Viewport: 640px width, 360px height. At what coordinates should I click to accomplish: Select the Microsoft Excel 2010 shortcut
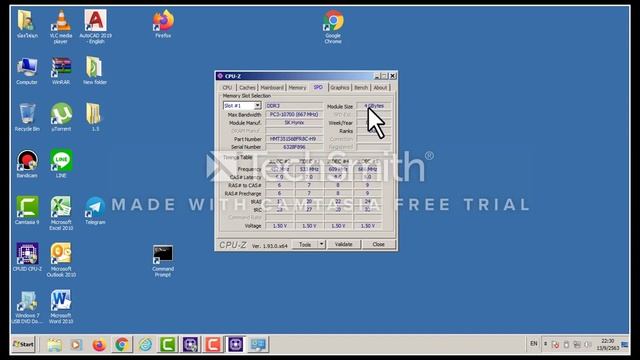pyautogui.click(x=61, y=213)
